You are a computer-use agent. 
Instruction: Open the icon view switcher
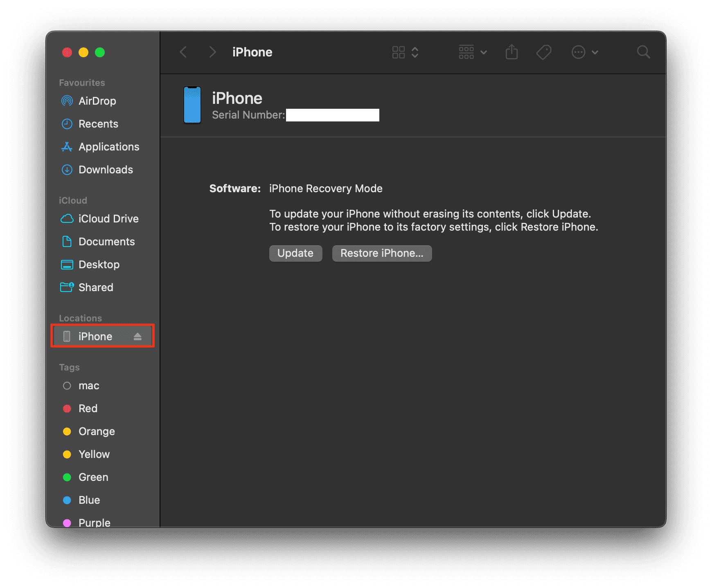(405, 52)
